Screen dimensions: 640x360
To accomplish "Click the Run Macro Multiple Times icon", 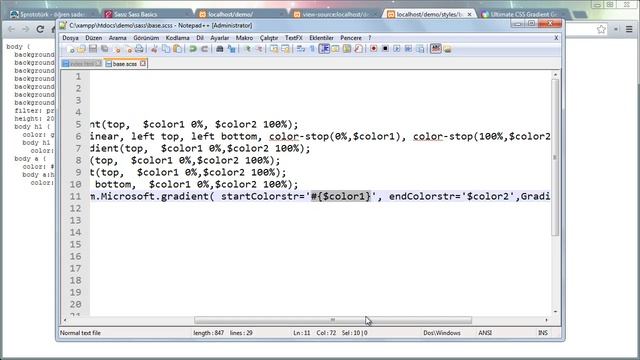I will (408, 49).
